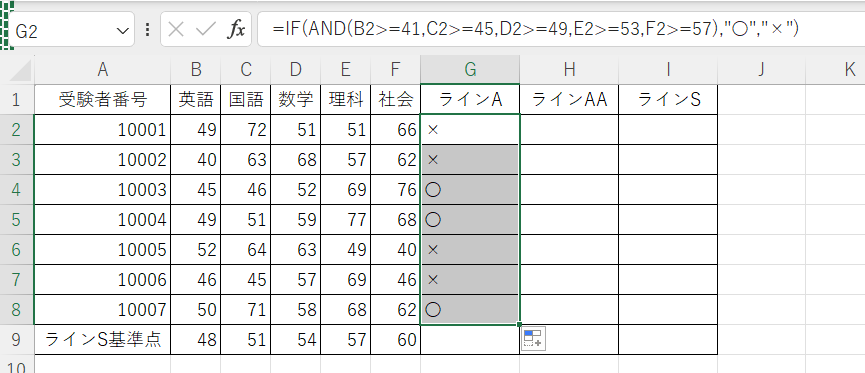Image resolution: width=865 pixels, height=373 pixels.
Task: Select column K header
Action: (x=849, y=70)
